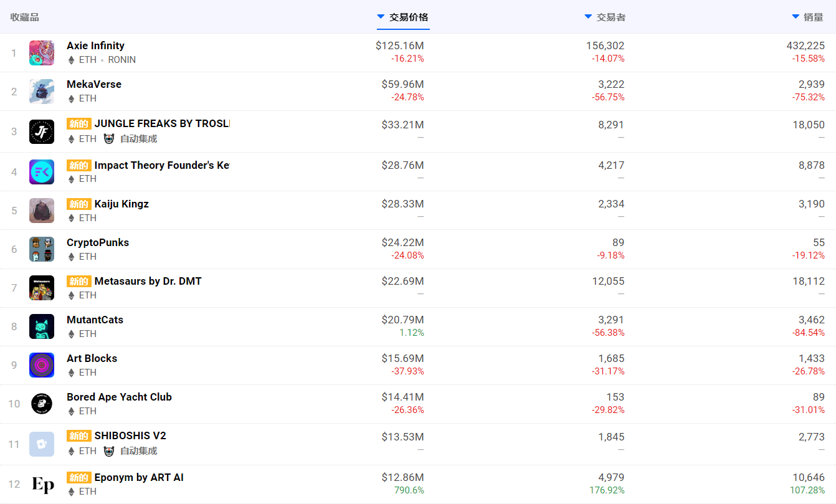Screen dimensions: 836x504
Task: Open JUNGLE FREAKS BY TROSLI link
Action: point(162,123)
